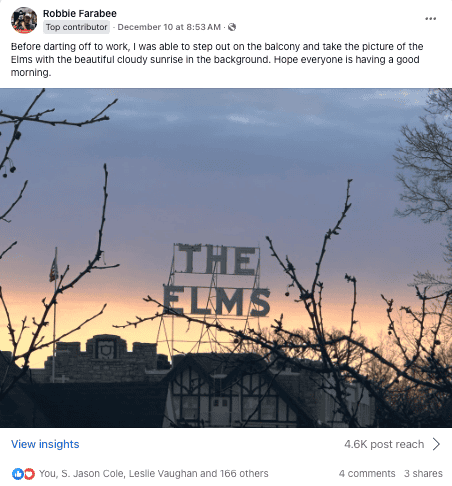This screenshot has height=486, width=452.
Task: Click Robbie Farabee's profile picture
Action: coord(24,20)
